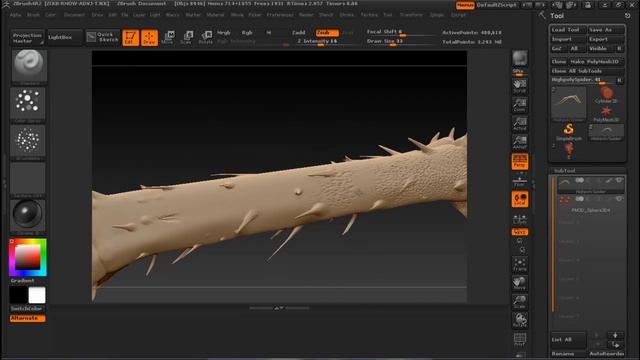Click the BPR render icon
This screenshot has width=640, height=360.
coord(520,58)
